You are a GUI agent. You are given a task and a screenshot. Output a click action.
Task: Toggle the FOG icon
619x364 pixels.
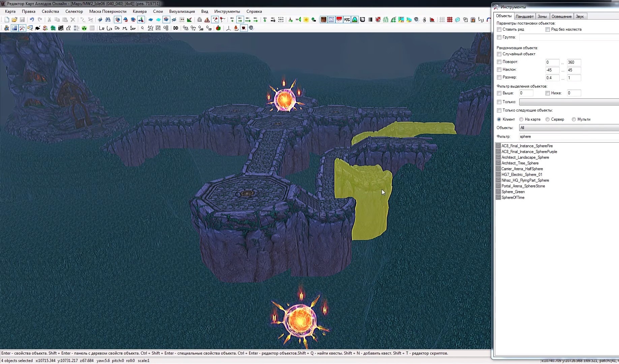coord(347,20)
